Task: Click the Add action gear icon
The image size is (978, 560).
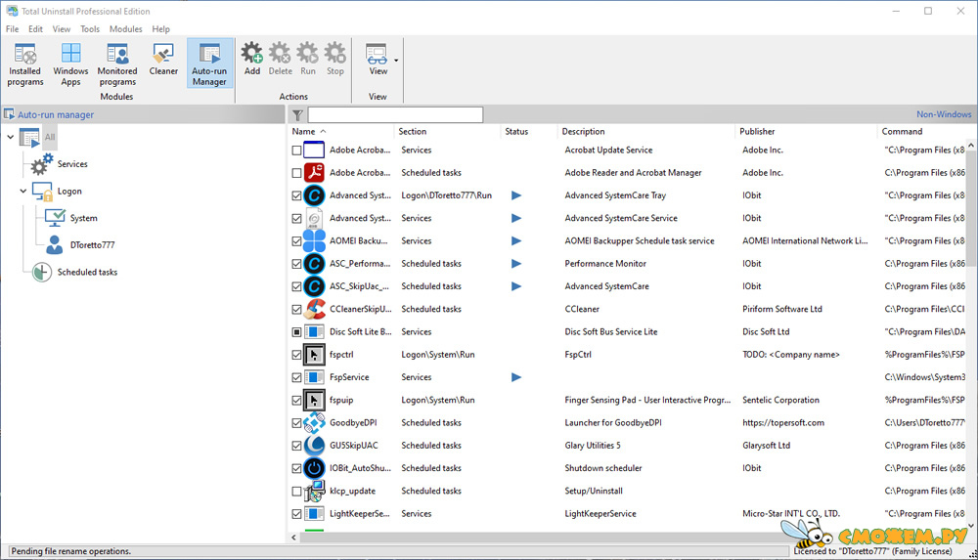Action: [252, 54]
